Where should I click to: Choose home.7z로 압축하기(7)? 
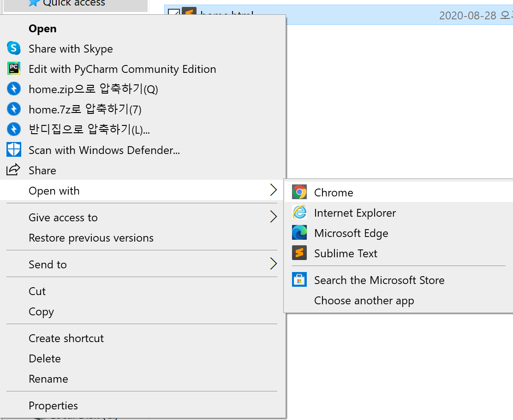point(143,109)
